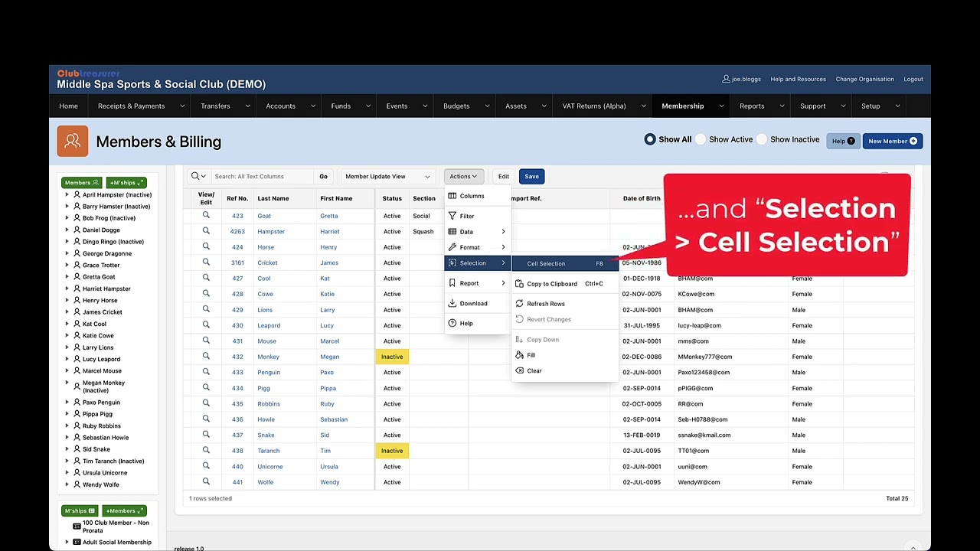The height and width of the screenshot is (551, 980).
Task: Click person icon beside Daniel Dogge
Action: point(77,230)
